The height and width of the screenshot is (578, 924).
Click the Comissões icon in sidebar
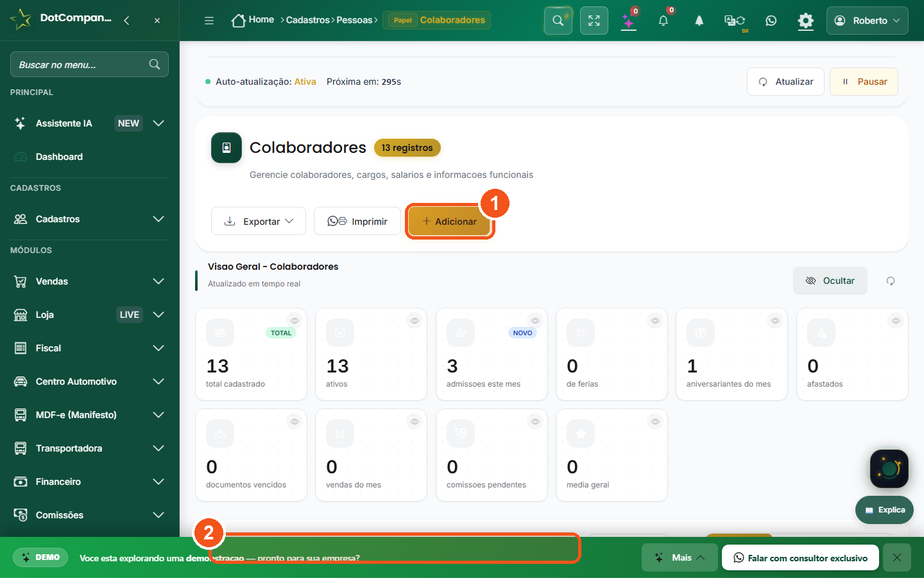click(21, 515)
